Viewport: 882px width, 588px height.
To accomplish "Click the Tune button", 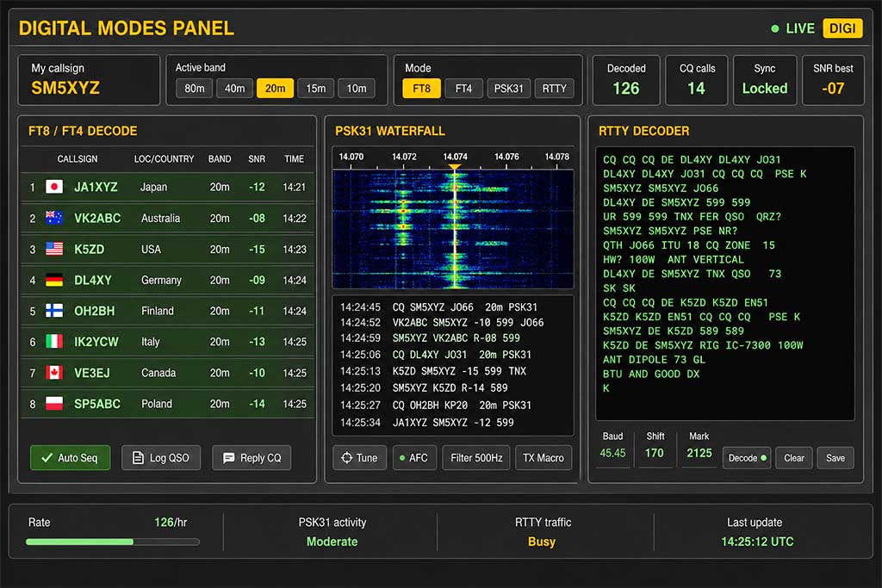I will coord(359,458).
